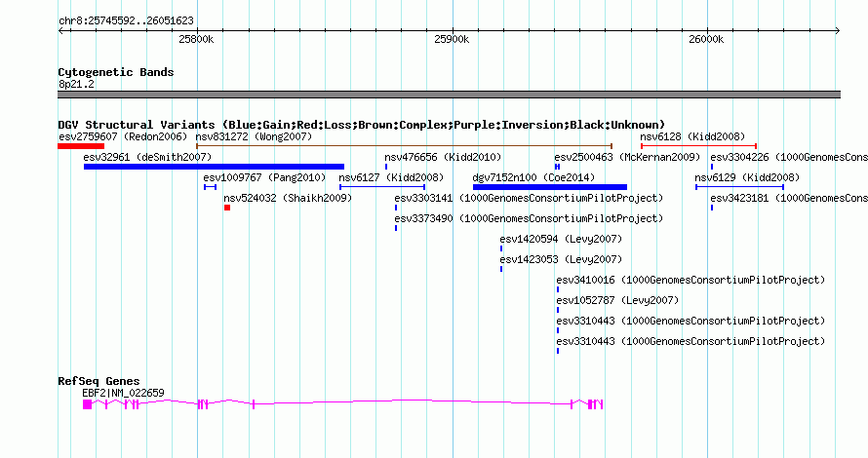The image size is (868, 458).
Task: Click the esv1009767 (Pang2010) label
Action: coord(264,177)
